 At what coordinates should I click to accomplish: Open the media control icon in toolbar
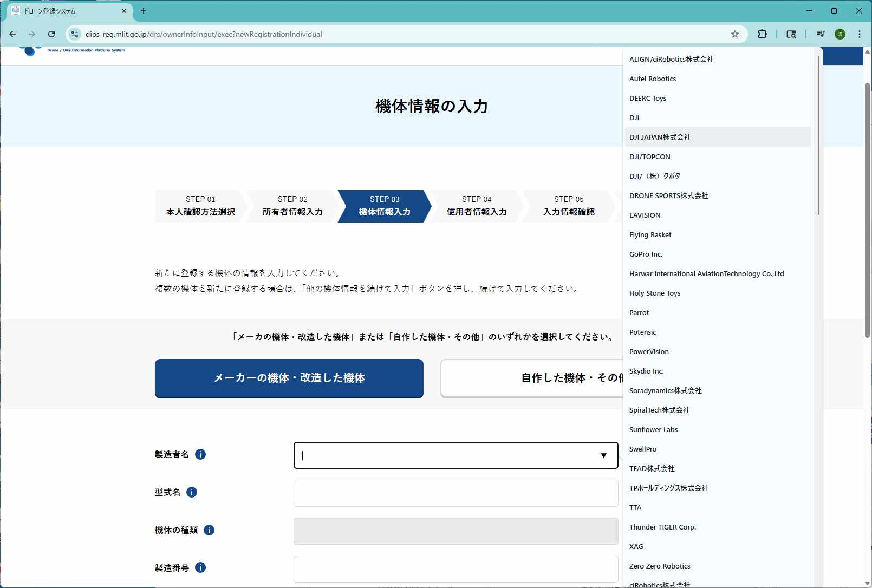(x=821, y=34)
